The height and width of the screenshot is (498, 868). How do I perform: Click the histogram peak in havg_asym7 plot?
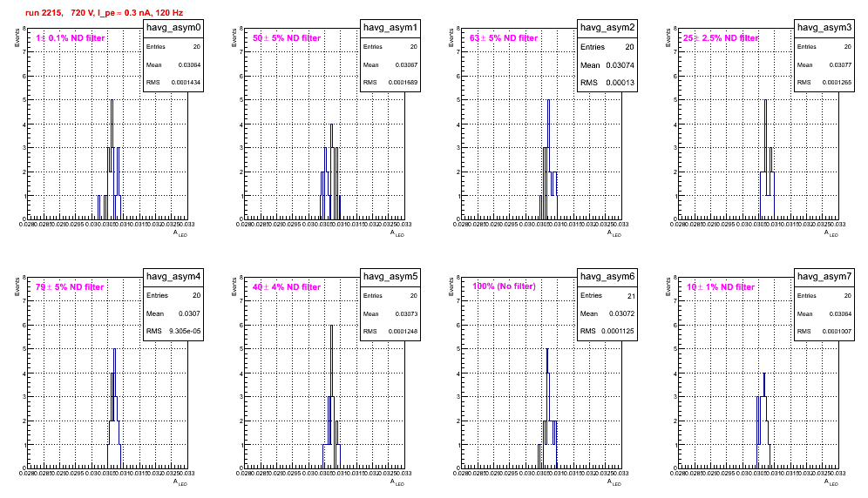point(764,373)
